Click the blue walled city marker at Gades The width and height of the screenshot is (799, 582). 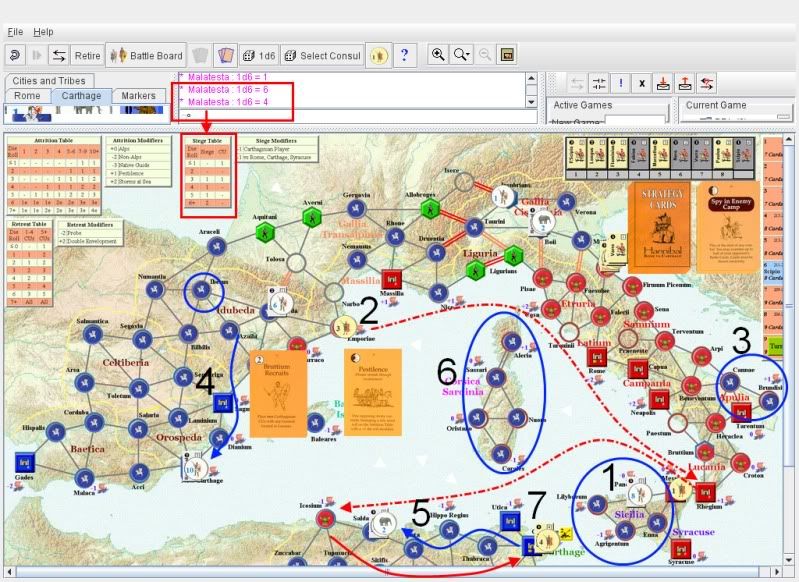[x=24, y=462]
